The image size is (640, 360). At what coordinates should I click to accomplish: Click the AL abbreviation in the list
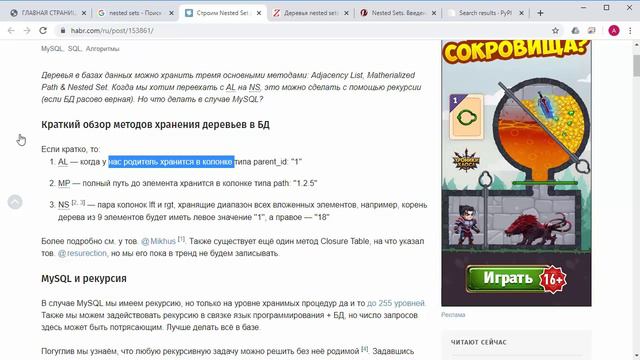pyautogui.click(x=63, y=162)
